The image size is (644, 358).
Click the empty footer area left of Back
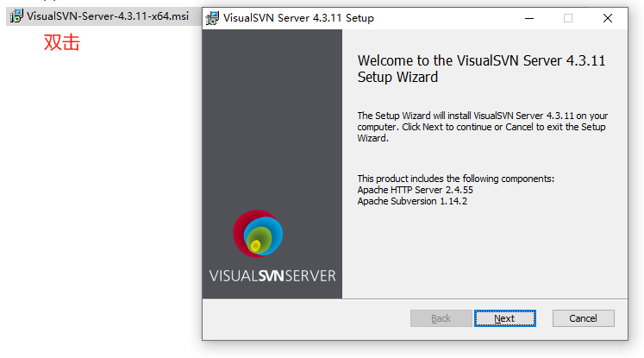pyautogui.click(x=306, y=319)
